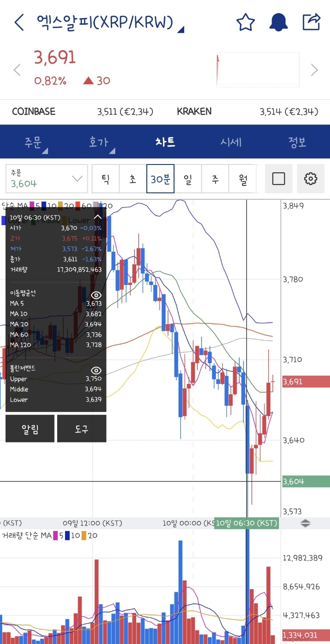330x644 pixels.
Task: Tap the 알림 button
Action: point(30,428)
